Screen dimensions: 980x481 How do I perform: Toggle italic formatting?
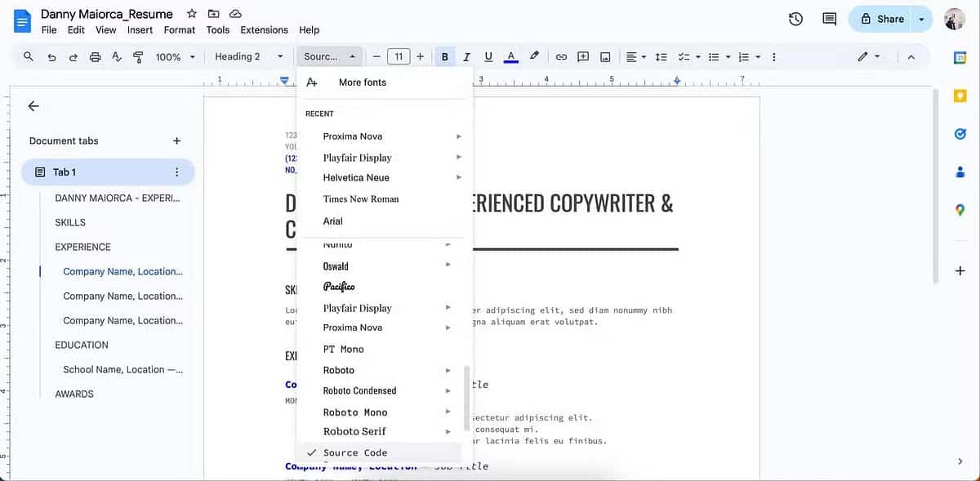tap(466, 57)
